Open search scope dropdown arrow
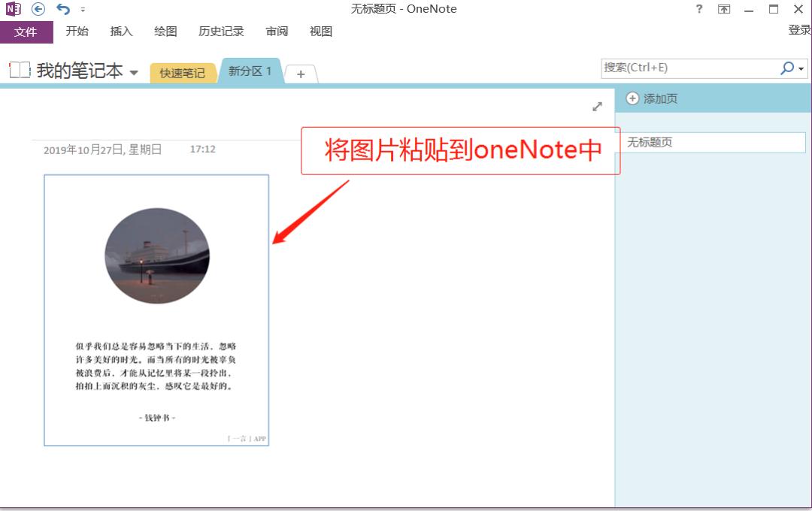The width and height of the screenshot is (812, 511). tap(801, 69)
